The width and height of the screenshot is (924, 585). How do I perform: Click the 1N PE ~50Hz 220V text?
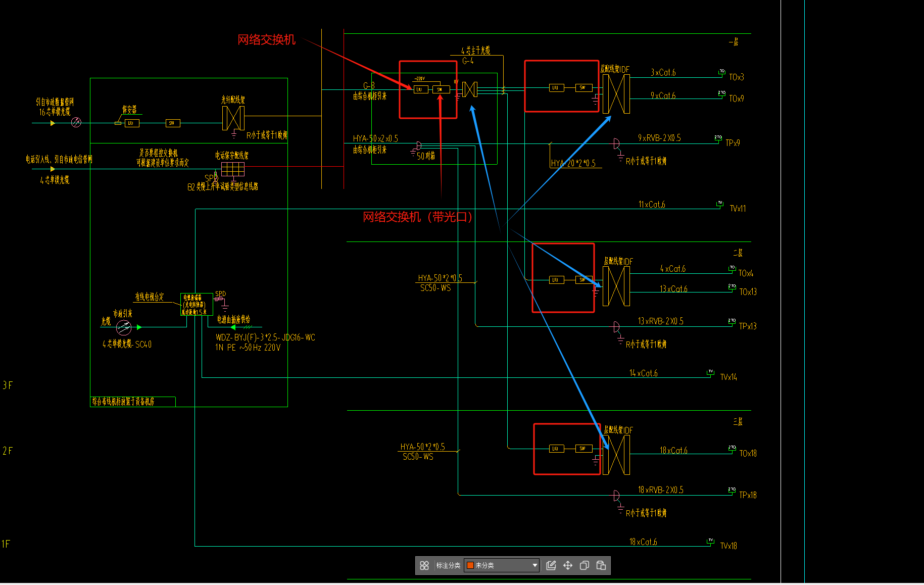tap(248, 348)
